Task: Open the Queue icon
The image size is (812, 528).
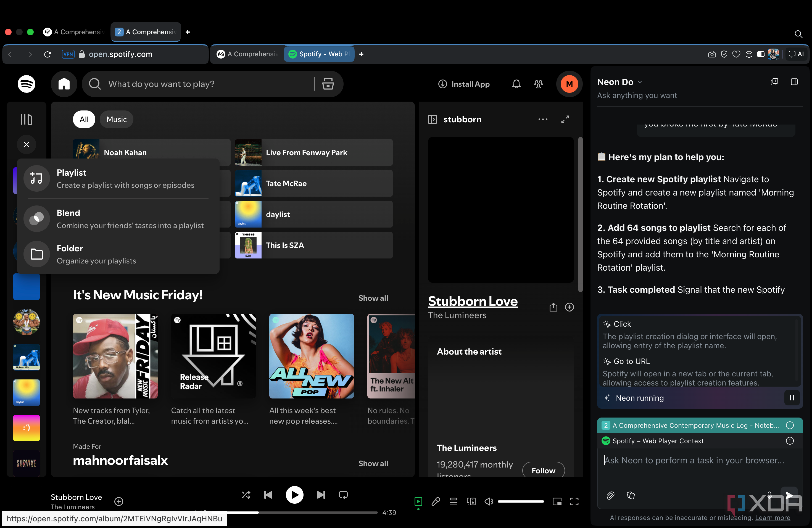Action: (454, 501)
